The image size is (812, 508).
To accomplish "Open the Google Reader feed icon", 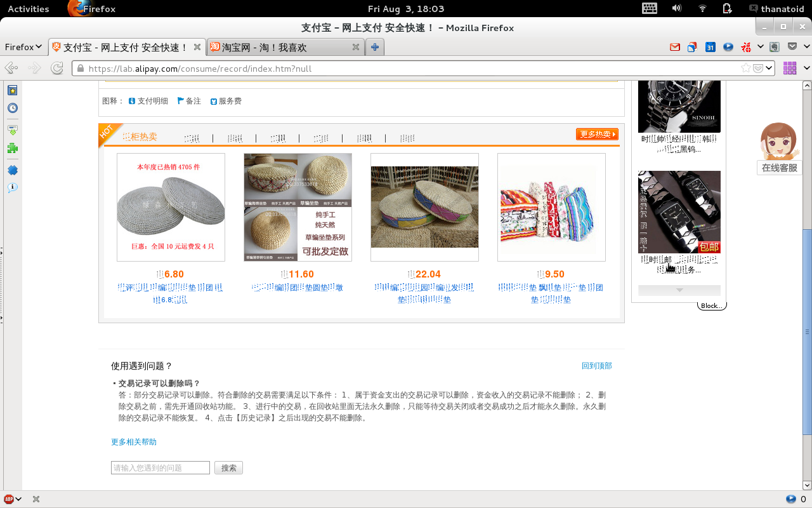I will tap(692, 47).
